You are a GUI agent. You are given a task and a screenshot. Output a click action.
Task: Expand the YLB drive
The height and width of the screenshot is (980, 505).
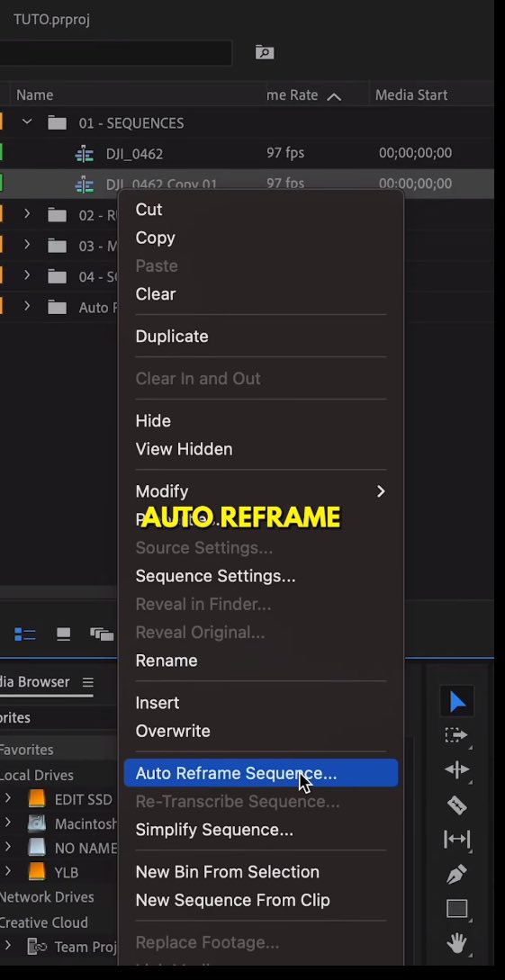click(x=7, y=871)
